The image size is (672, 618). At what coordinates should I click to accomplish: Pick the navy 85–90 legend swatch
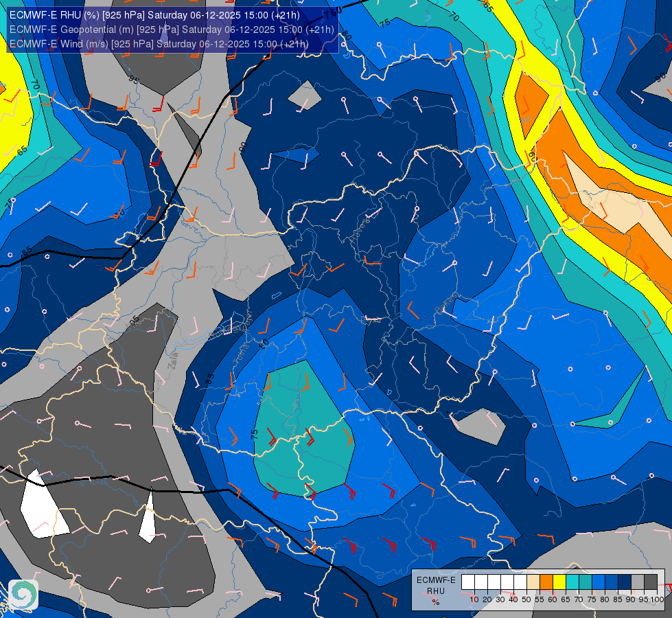click(x=625, y=582)
